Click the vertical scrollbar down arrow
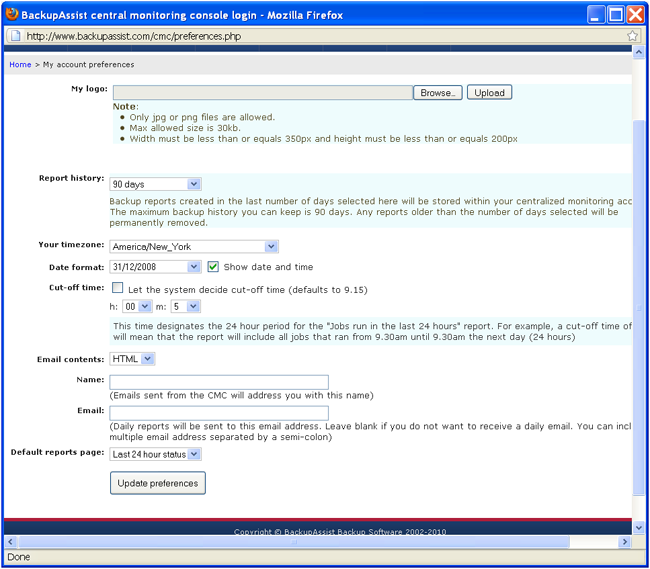 point(639,528)
